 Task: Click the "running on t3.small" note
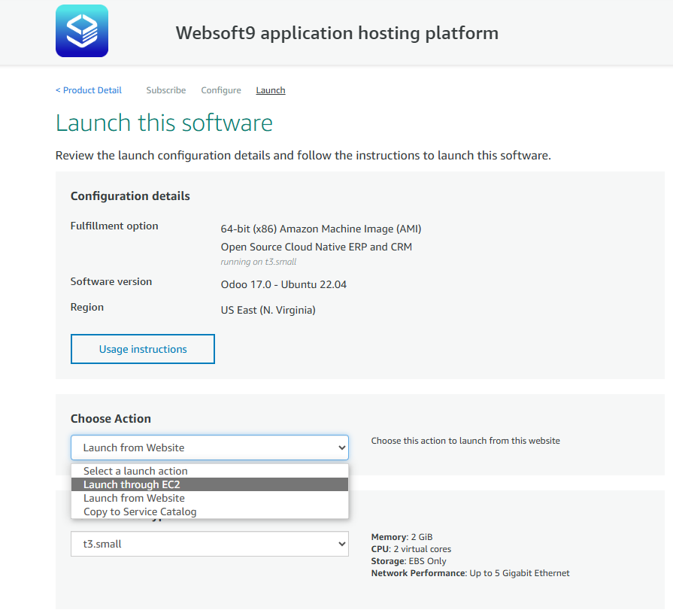(258, 262)
